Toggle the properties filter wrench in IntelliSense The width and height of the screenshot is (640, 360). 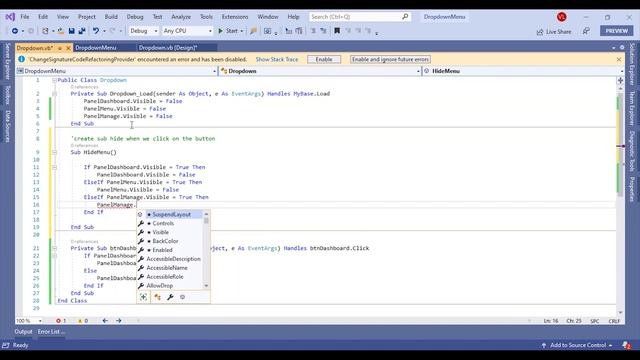tap(170, 297)
